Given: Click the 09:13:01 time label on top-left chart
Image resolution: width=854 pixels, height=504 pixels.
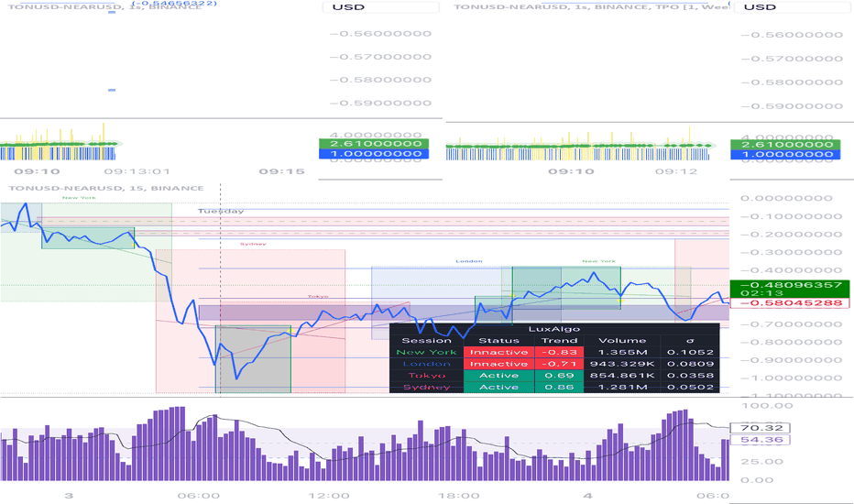Looking at the screenshot, I should pyautogui.click(x=137, y=171).
